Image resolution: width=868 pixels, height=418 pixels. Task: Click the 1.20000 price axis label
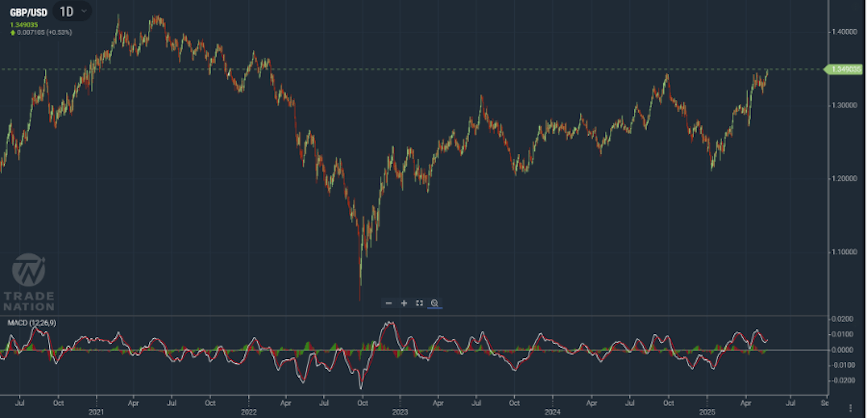tap(844, 178)
